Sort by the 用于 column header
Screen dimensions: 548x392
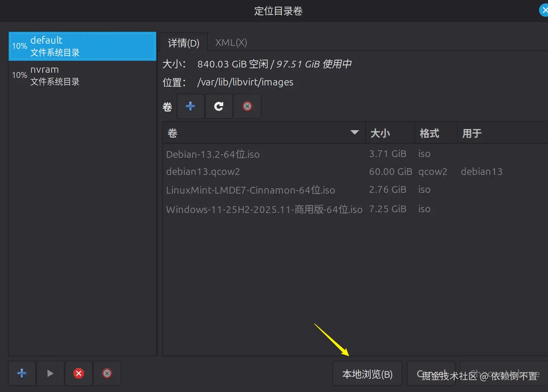pos(502,133)
